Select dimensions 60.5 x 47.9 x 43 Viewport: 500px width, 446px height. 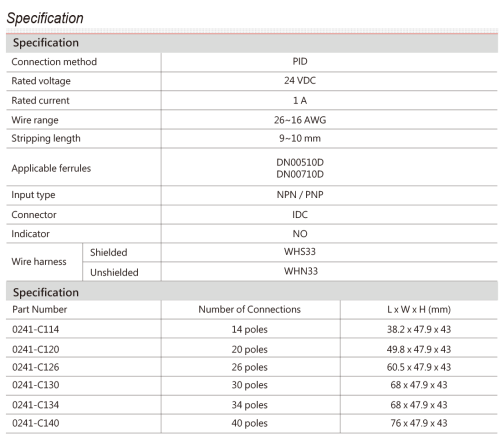[x=419, y=367]
